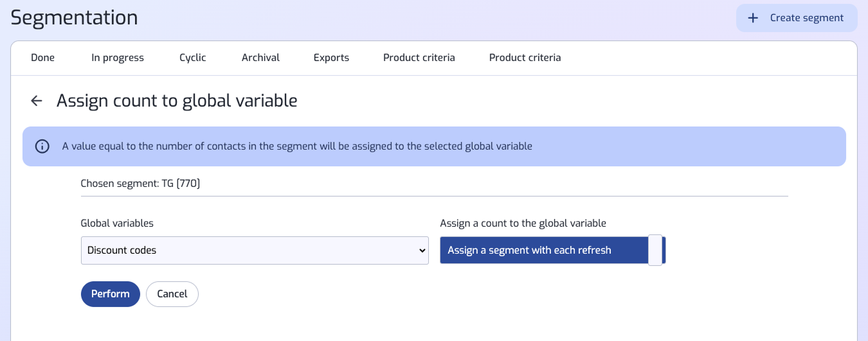Toggle the white switch knob for refresh assignment

[x=655, y=250]
